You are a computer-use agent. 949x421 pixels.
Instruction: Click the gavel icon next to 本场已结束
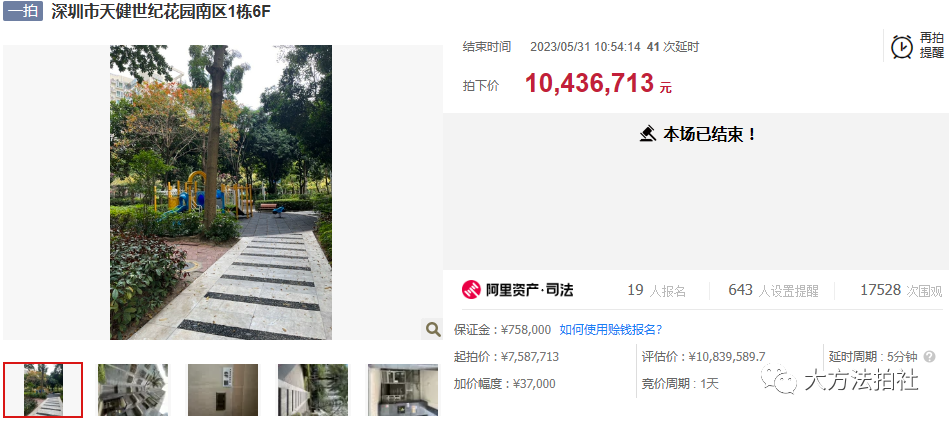point(648,134)
